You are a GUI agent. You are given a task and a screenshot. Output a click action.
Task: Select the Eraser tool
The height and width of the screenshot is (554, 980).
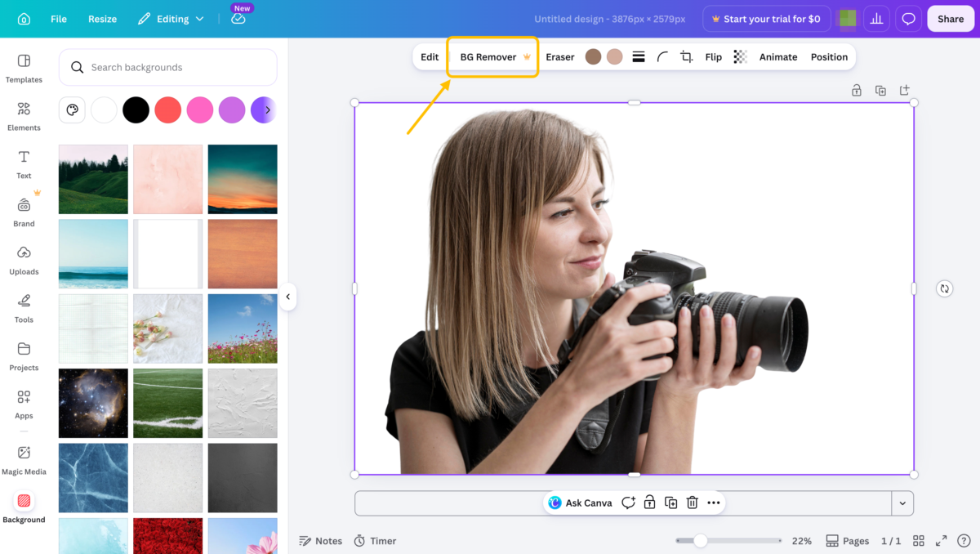[560, 57]
